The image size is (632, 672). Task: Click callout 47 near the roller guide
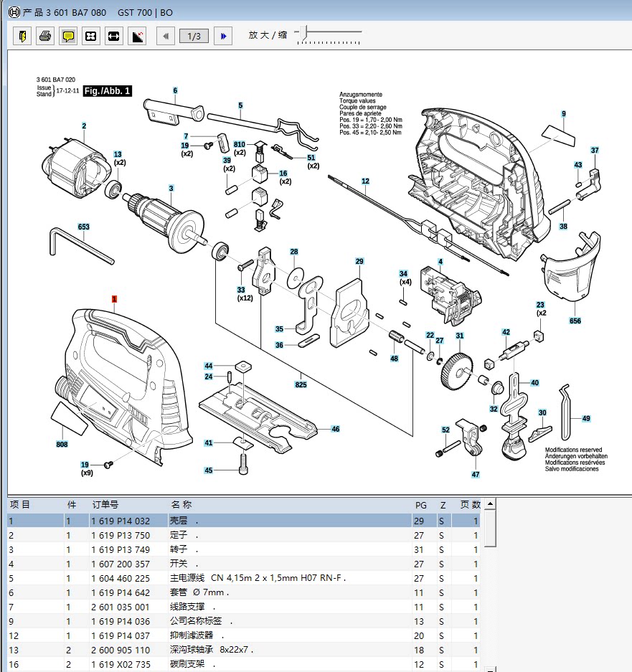coord(476,475)
